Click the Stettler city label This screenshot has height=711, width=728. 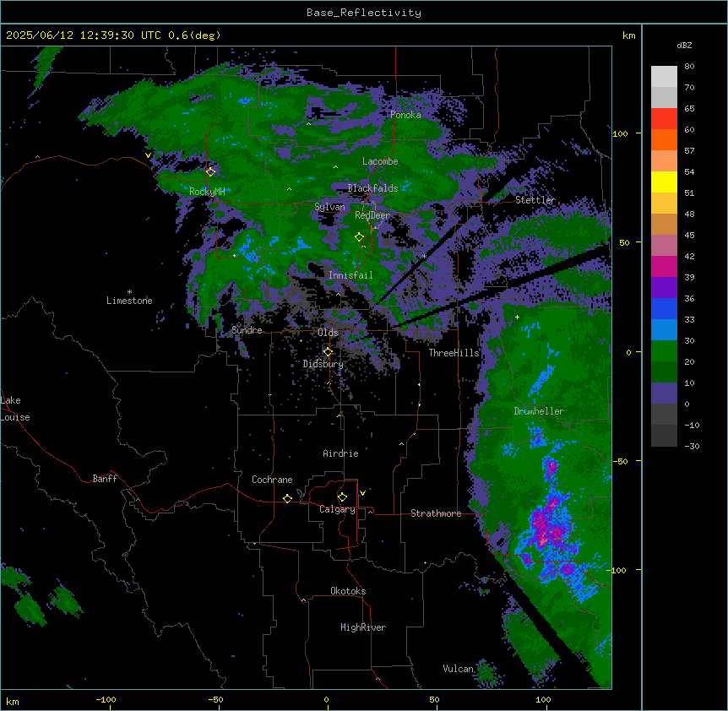(x=535, y=199)
